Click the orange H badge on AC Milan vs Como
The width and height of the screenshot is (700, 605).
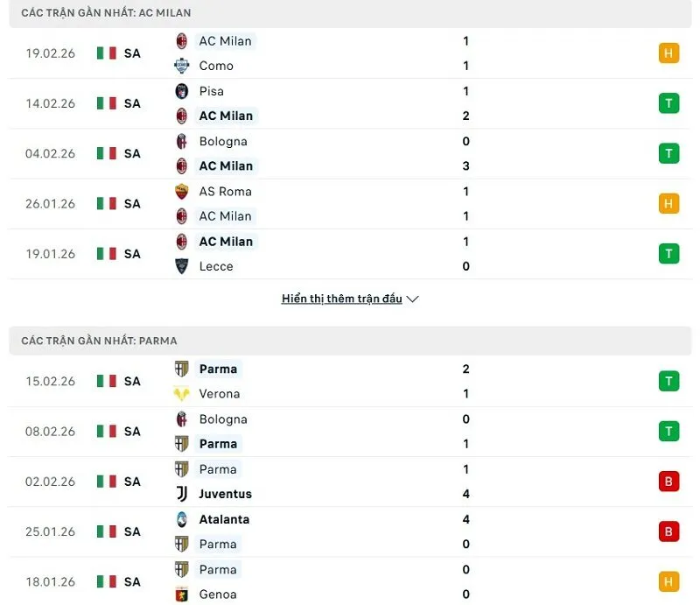(668, 53)
